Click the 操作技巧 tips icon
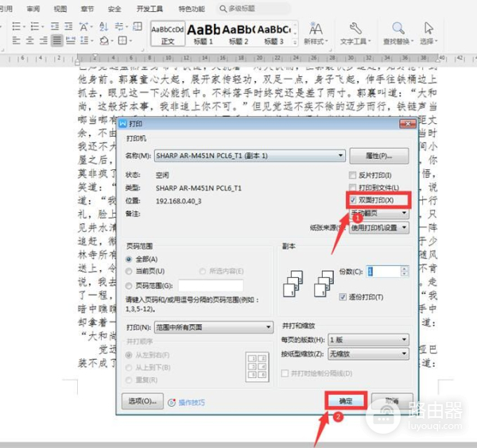 172,403
